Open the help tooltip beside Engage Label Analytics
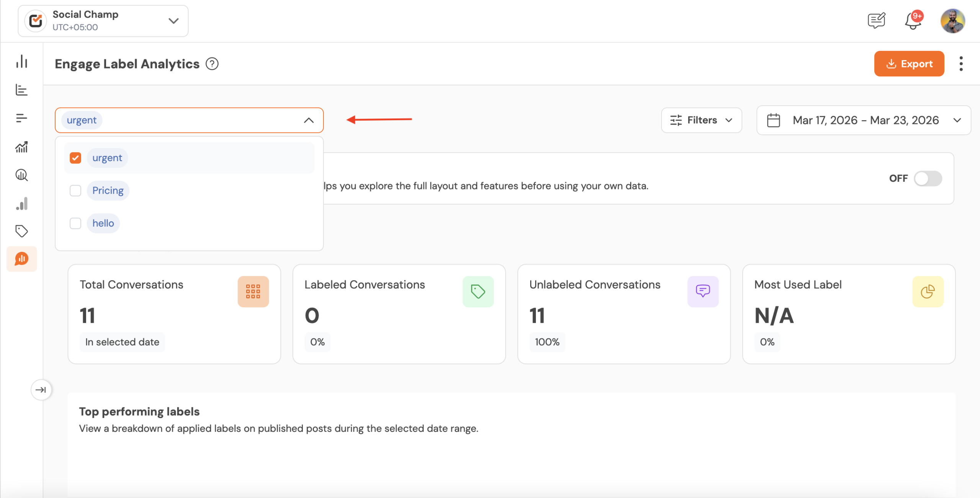Screen dimensions: 980x498 pyautogui.click(x=212, y=64)
